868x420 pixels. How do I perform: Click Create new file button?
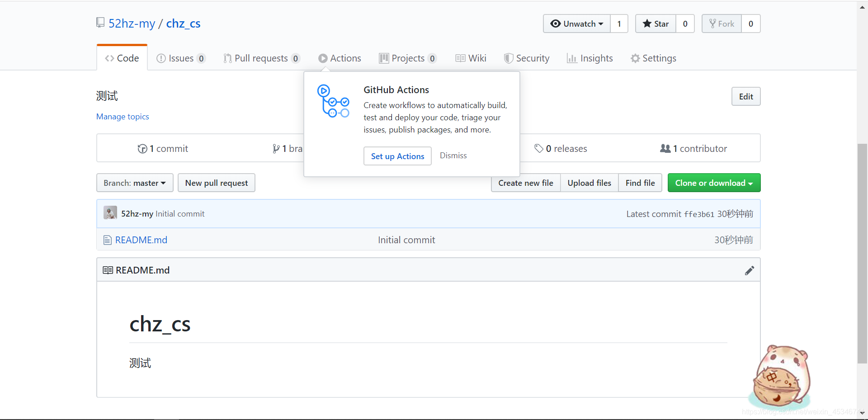tap(526, 183)
